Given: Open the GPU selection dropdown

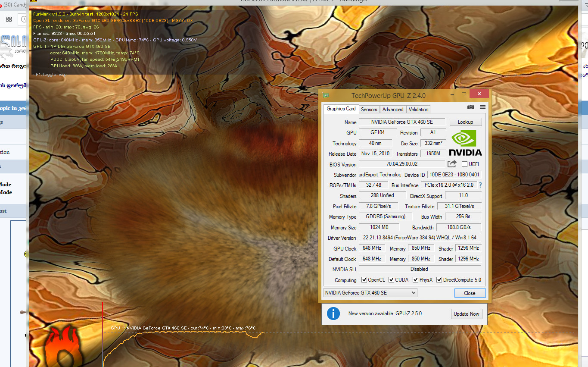Looking at the screenshot, I should (x=370, y=293).
